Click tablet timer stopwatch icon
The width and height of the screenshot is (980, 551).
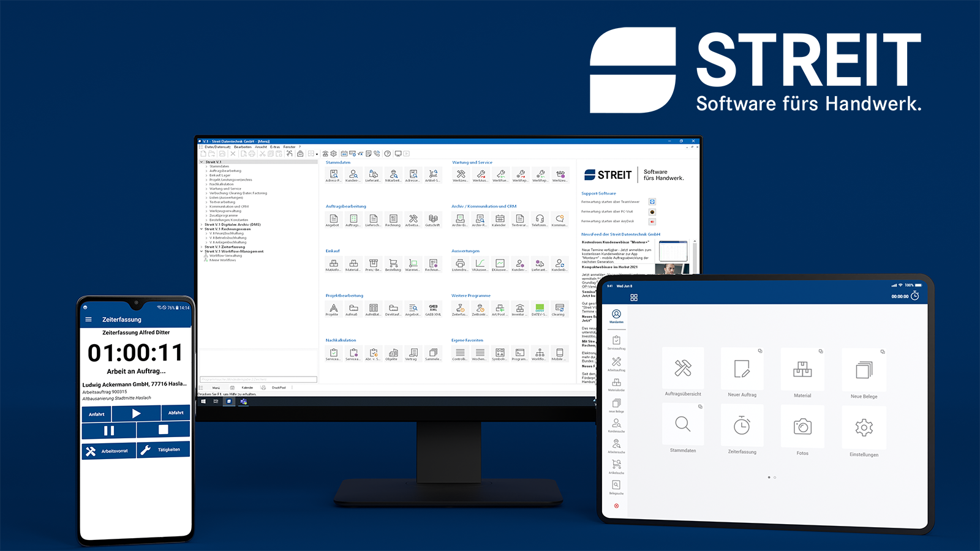coord(914,296)
